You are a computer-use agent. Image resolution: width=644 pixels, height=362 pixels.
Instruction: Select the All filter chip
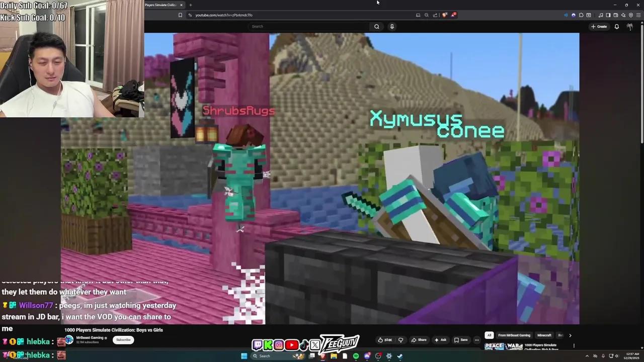pyautogui.click(x=489, y=335)
